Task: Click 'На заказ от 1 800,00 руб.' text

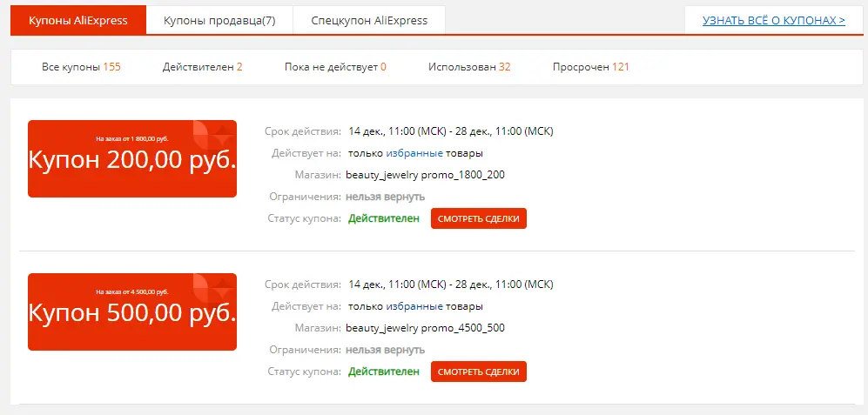Action: (132, 138)
